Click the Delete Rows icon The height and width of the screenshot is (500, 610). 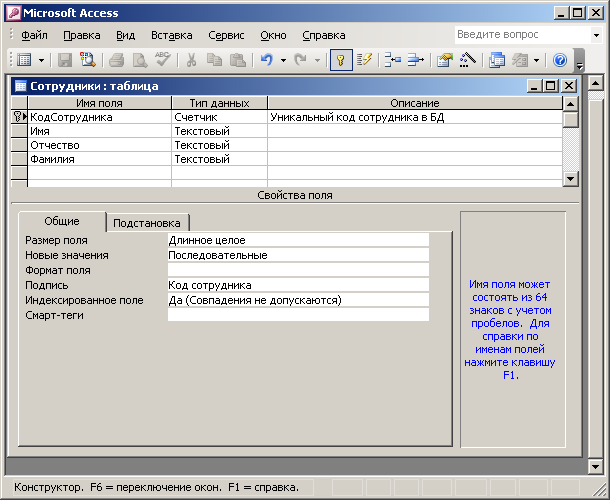coord(416,60)
